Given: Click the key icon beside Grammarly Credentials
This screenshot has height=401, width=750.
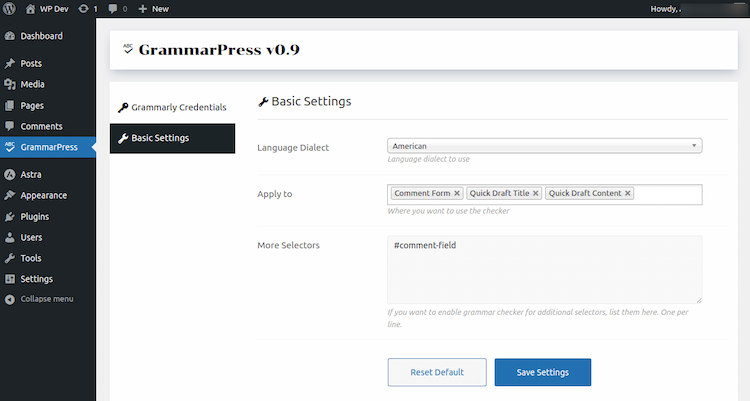Looking at the screenshot, I should pyautogui.click(x=123, y=107).
